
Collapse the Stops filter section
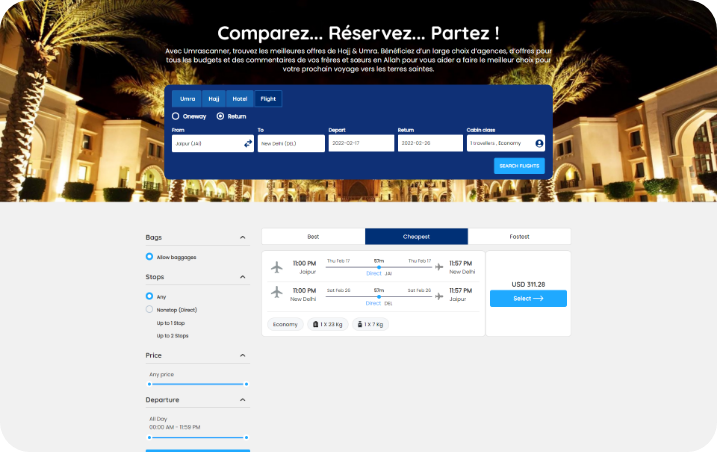tap(242, 277)
